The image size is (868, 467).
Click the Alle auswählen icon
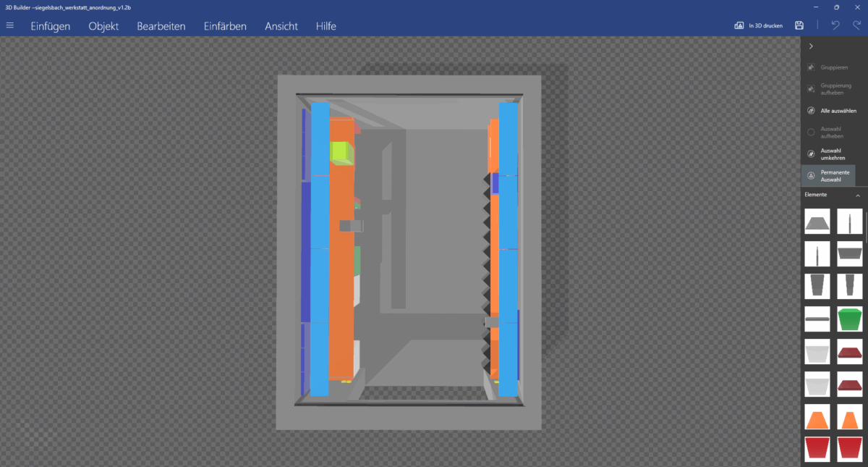pos(811,111)
